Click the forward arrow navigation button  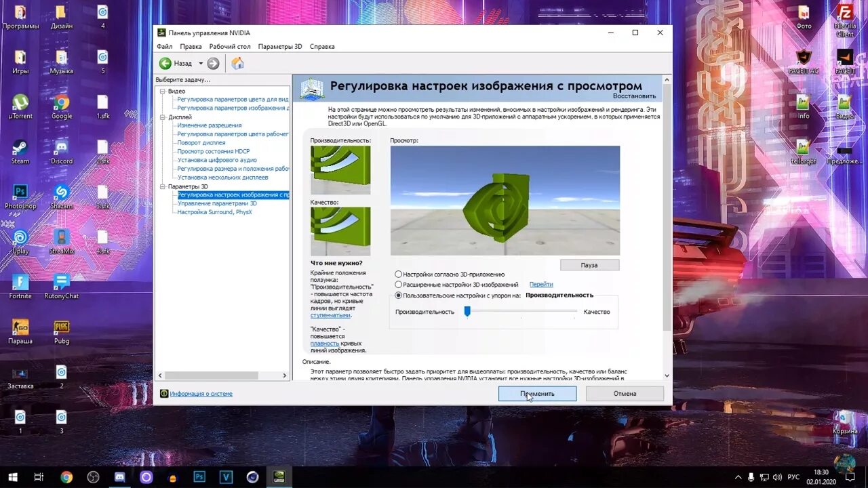(x=213, y=63)
